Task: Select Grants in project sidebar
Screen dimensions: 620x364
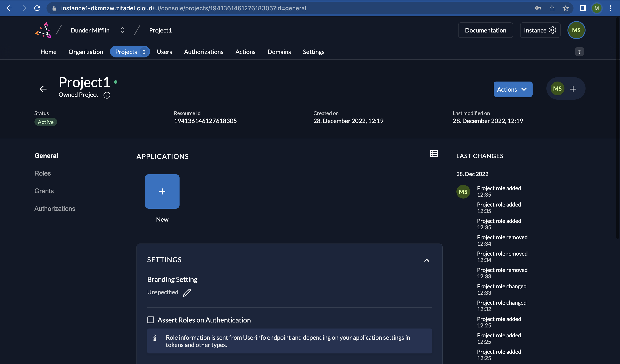Action: 44,191
